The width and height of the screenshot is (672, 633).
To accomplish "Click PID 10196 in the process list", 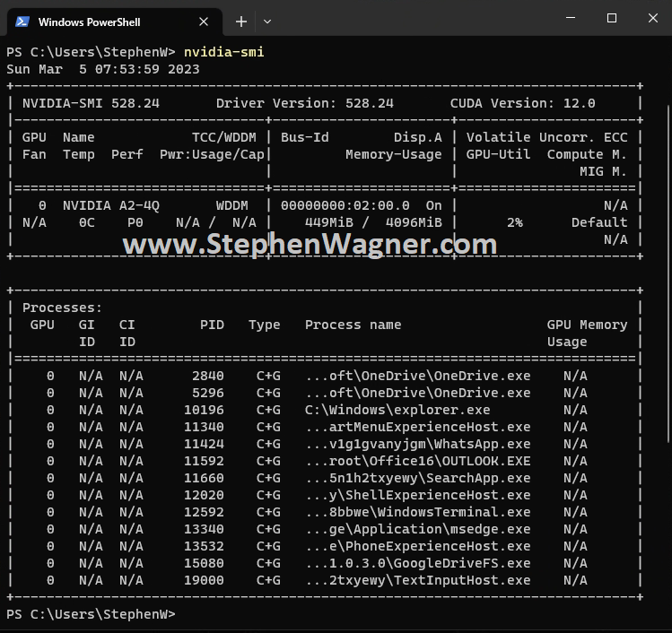I will 204,411.
